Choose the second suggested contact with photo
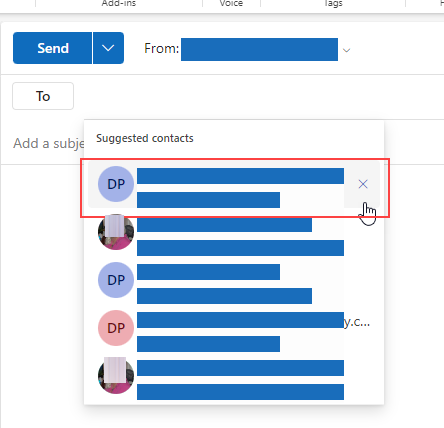The image size is (444, 428). click(233, 232)
